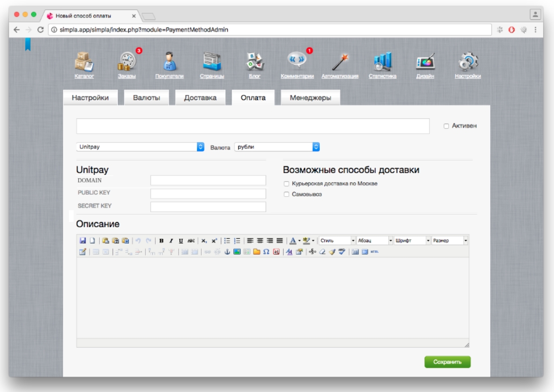Screen dimensions: 554x392
Task: Switch to the Доставка tab
Action: (200, 98)
